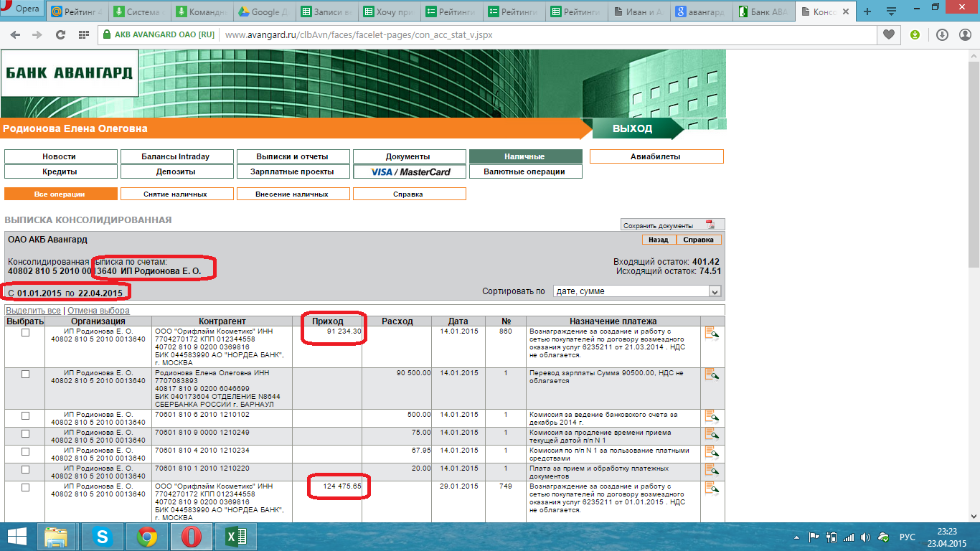Open the new tab plus button
Viewport: 980px width, 551px height.
tap(867, 11)
